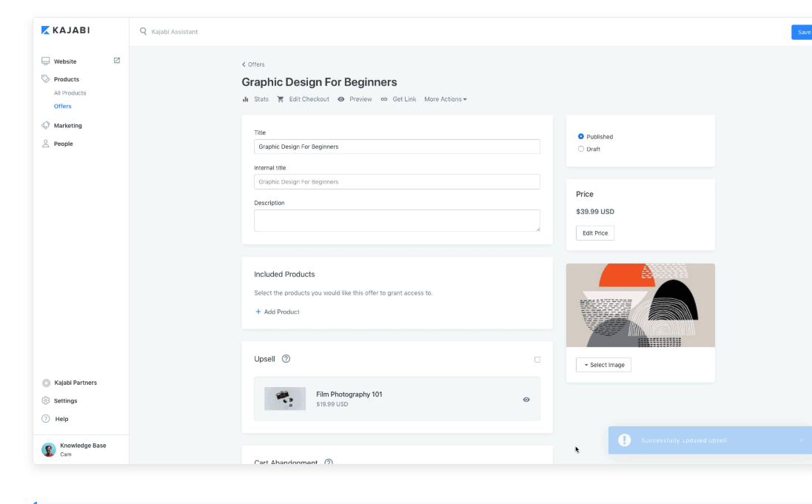Viewport: 812px width, 504px height.
Task: Open Help in the sidebar
Action: (x=61, y=419)
